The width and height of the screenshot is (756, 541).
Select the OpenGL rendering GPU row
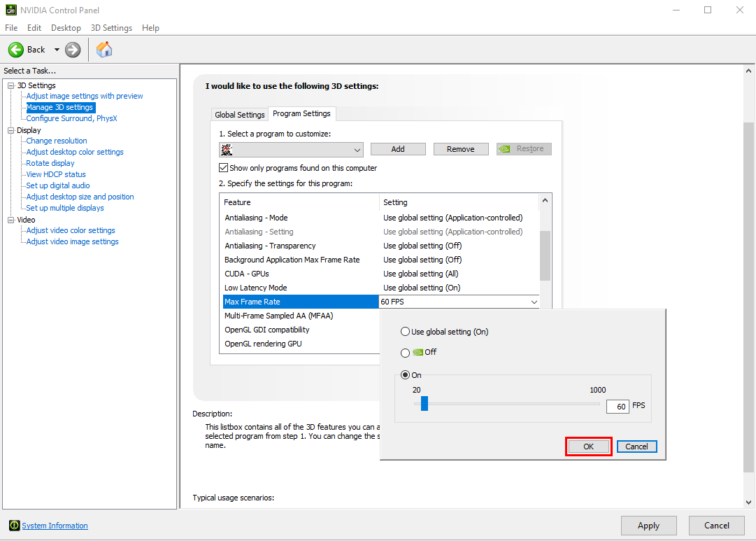coord(301,344)
